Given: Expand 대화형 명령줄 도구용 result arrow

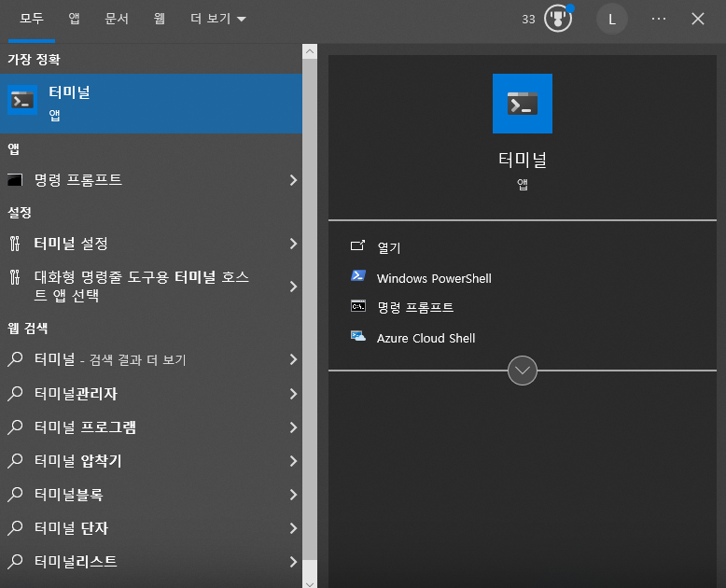Looking at the screenshot, I should (x=293, y=287).
